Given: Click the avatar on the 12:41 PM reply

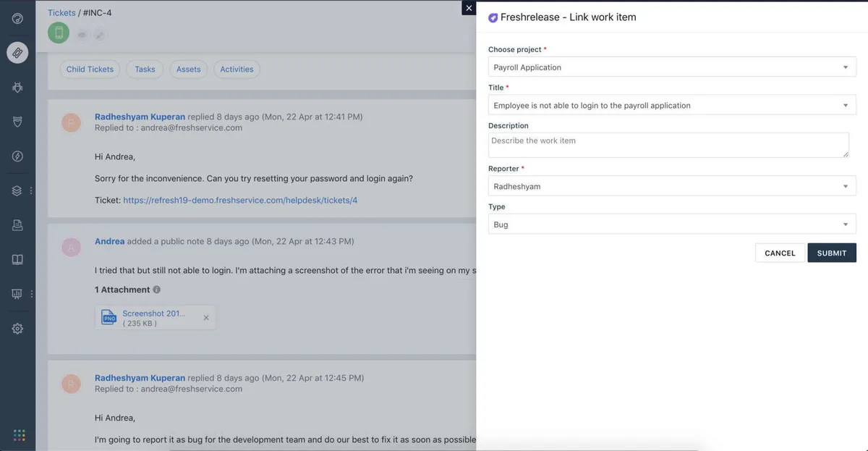Looking at the screenshot, I should [x=71, y=122].
